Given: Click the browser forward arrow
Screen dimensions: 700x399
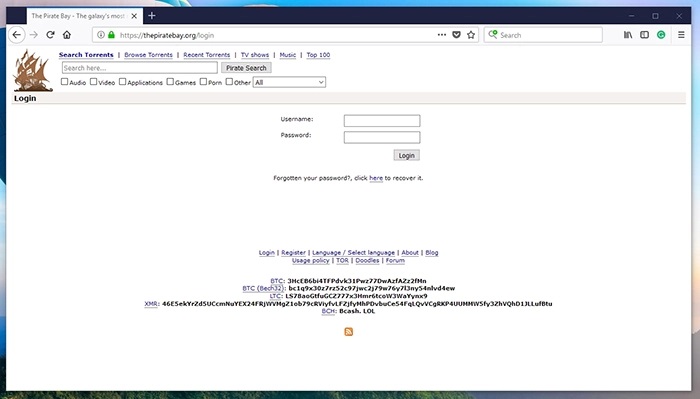Looking at the screenshot, I should pyautogui.click(x=34, y=35).
